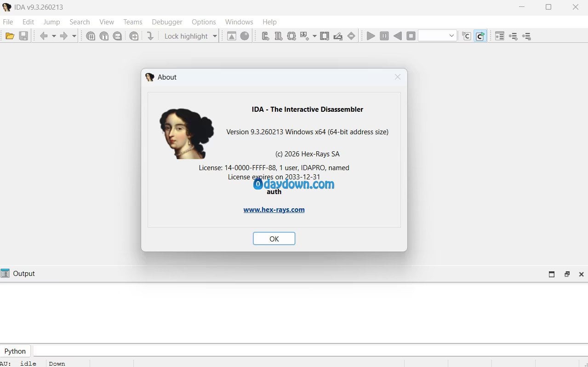This screenshot has height=367, width=588.
Task: Click the immediate value search '#' icon
Action: [x=91, y=36]
